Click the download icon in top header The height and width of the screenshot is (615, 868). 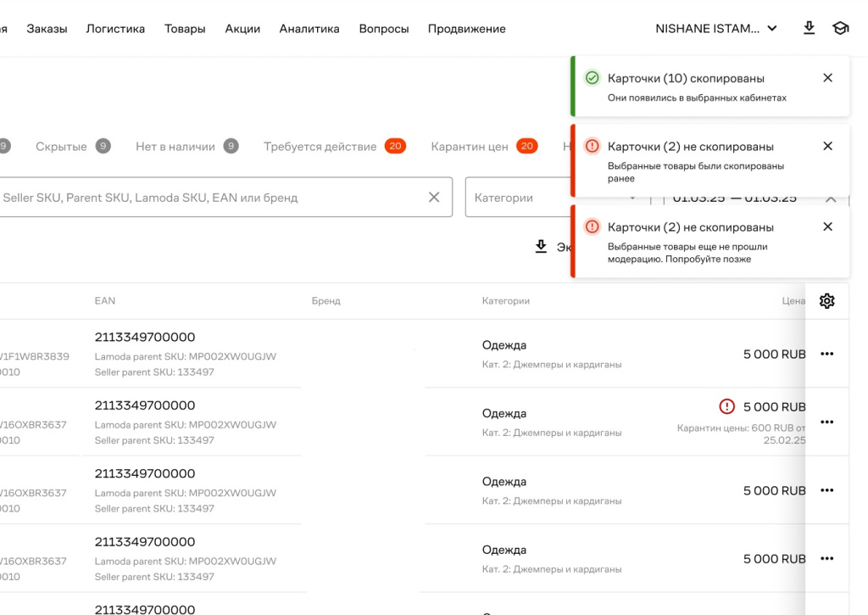pyautogui.click(x=809, y=28)
